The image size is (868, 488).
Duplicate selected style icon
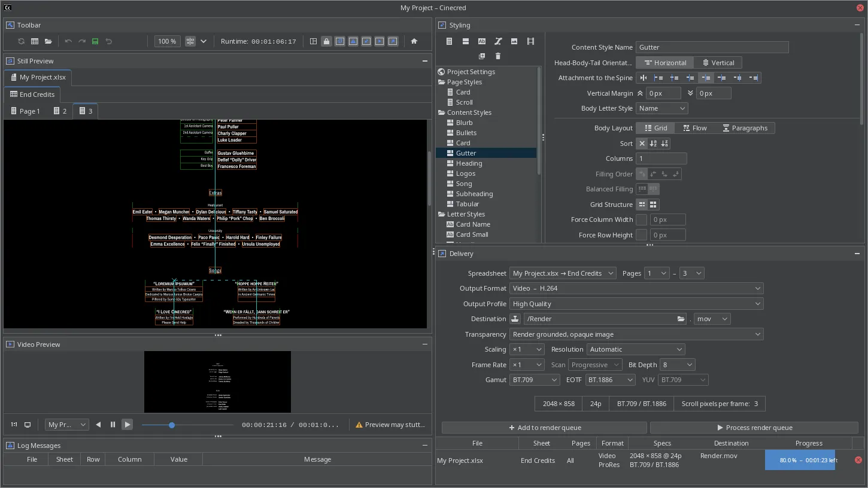[x=482, y=56]
